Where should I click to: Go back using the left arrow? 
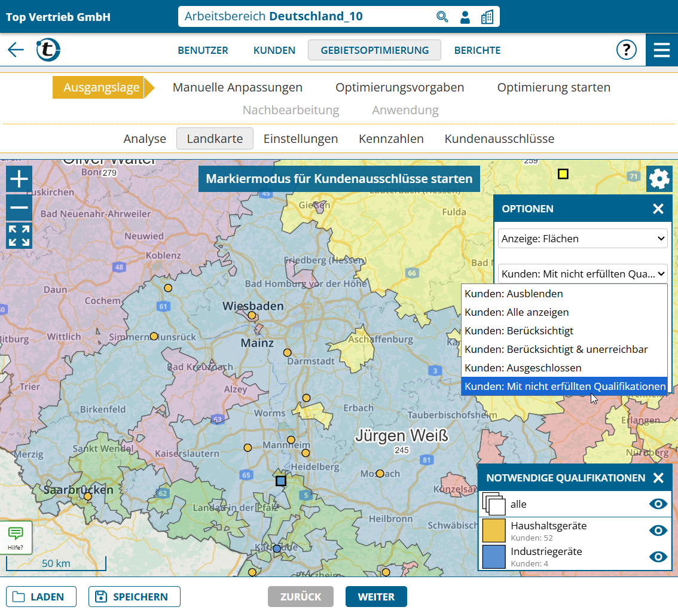(16, 50)
